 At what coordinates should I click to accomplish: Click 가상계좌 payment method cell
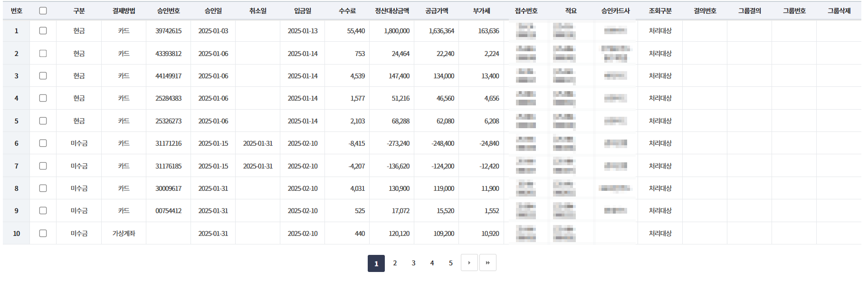[x=124, y=234]
